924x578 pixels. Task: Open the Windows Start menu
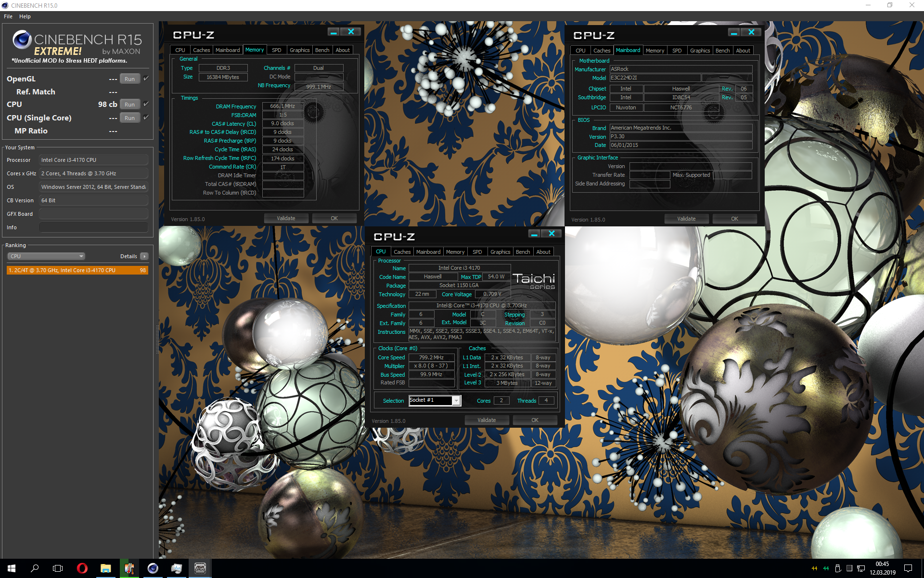(12, 568)
